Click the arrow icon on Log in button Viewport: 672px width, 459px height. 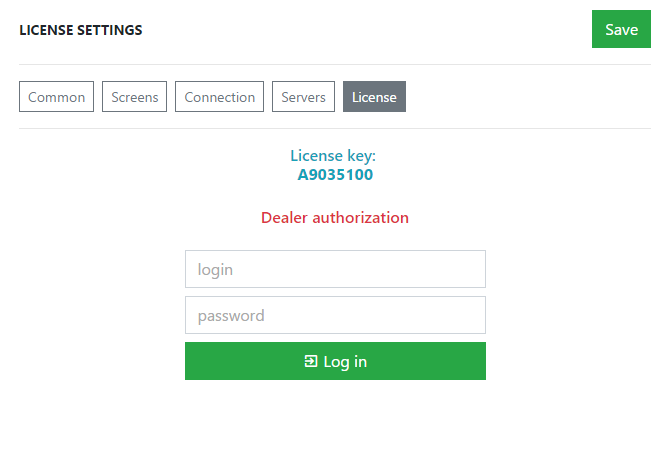(311, 361)
